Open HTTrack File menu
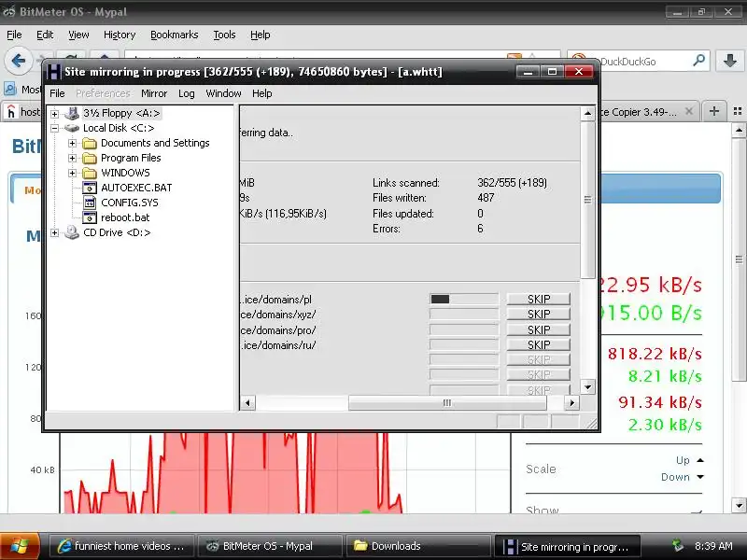Image resolution: width=747 pixels, height=560 pixels. click(57, 93)
